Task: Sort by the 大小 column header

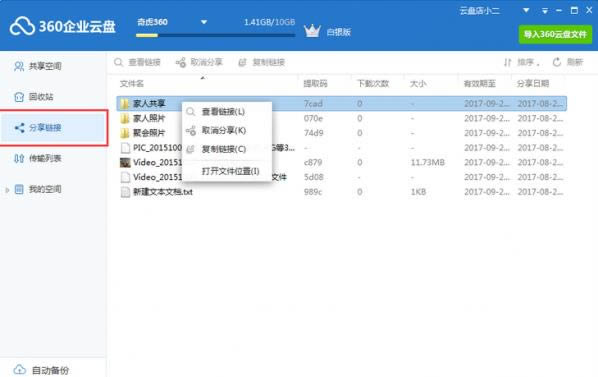Action: tap(418, 84)
